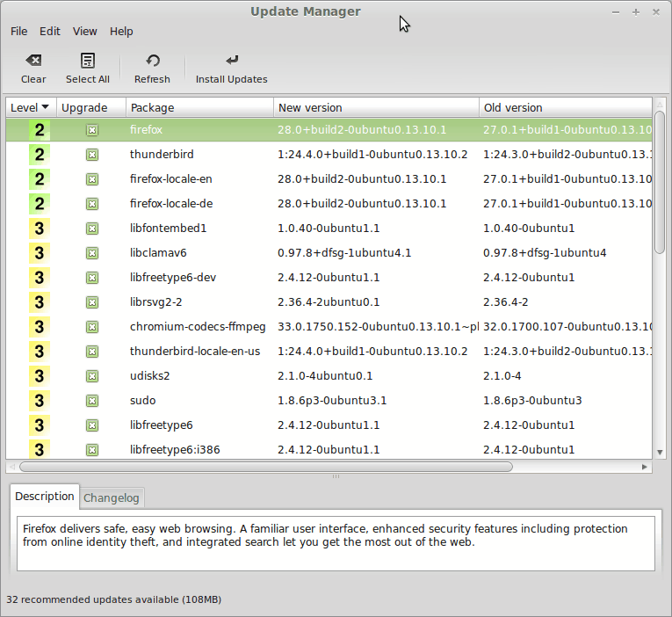Screen dimensions: 672x617
Task: Click the Firefox description text box
Action: (336, 544)
